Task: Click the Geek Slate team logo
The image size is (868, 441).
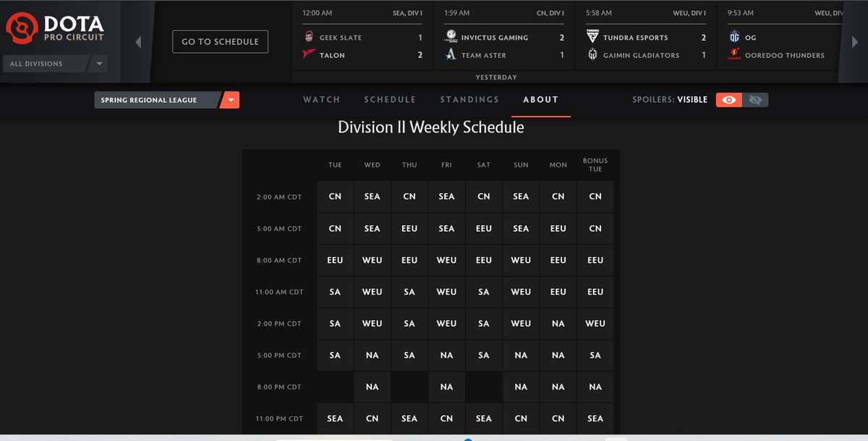Action: (309, 38)
